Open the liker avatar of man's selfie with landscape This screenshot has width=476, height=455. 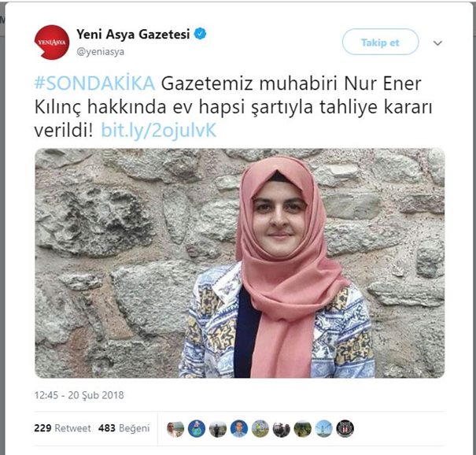pyautogui.click(x=175, y=428)
